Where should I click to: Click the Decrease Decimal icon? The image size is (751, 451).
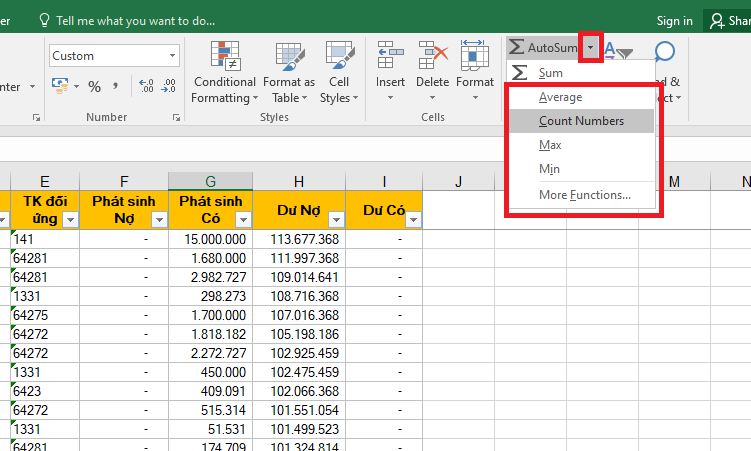pos(168,87)
